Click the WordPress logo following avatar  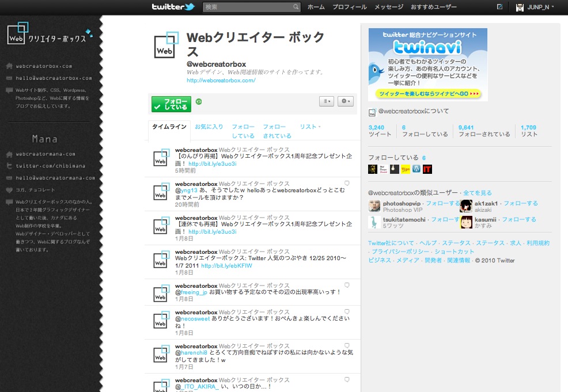(416, 169)
